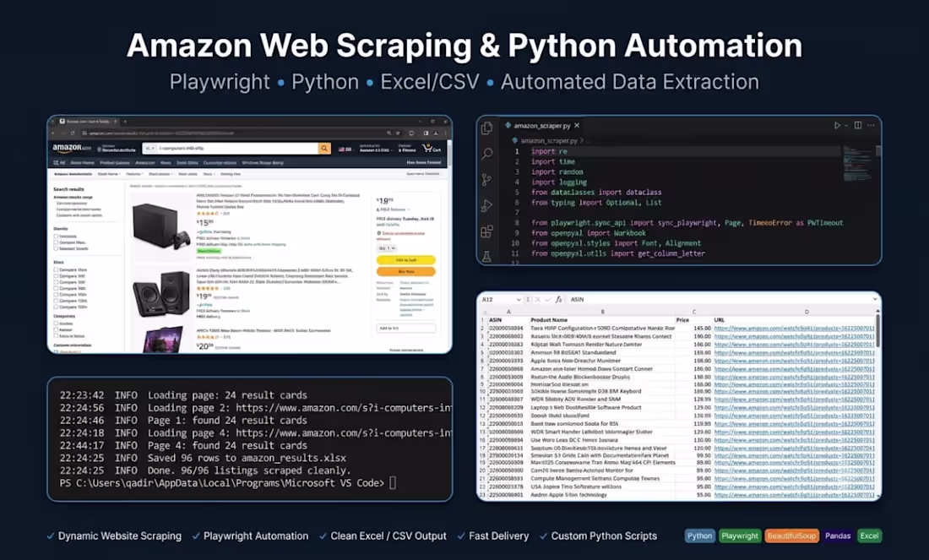Viewport: 929px width, 560px height.
Task: Open the editor More Actions ellipsis
Action: 871,126
